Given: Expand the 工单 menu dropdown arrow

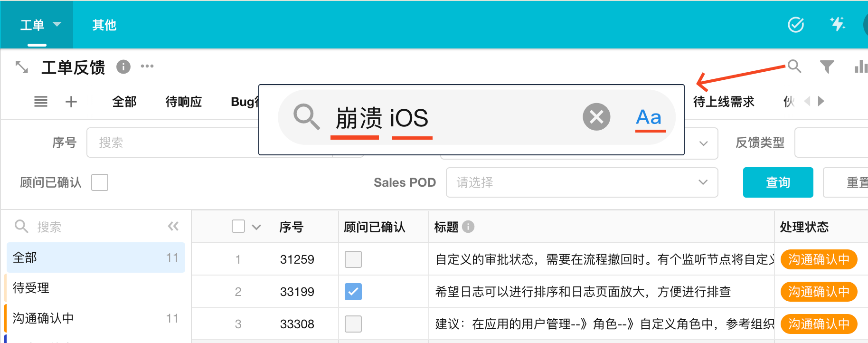Looking at the screenshot, I should click(x=57, y=24).
